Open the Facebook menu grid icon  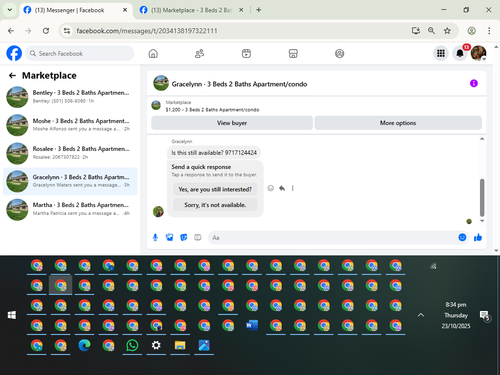tap(441, 53)
